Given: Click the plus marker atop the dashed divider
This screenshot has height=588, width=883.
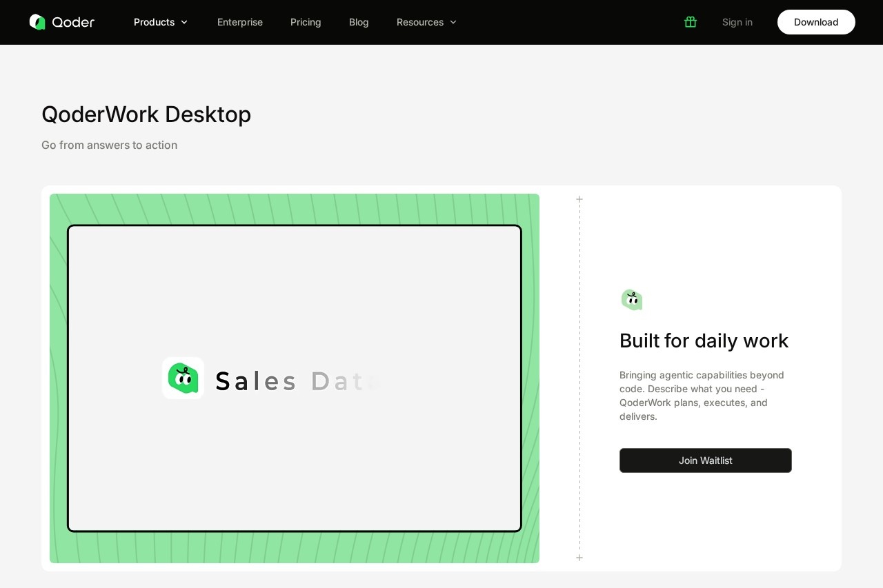Looking at the screenshot, I should pyautogui.click(x=579, y=199).
